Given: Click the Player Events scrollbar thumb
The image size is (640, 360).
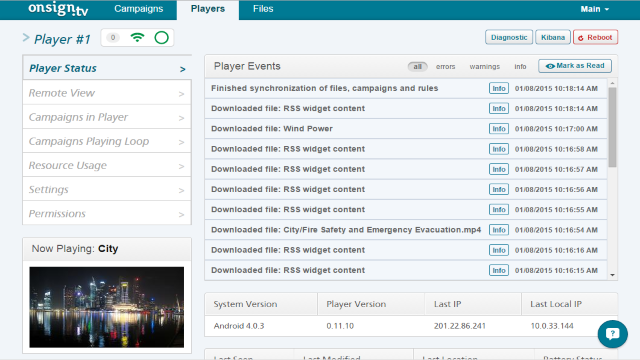Looking at the screenshot, I should (x=612, y=127).
